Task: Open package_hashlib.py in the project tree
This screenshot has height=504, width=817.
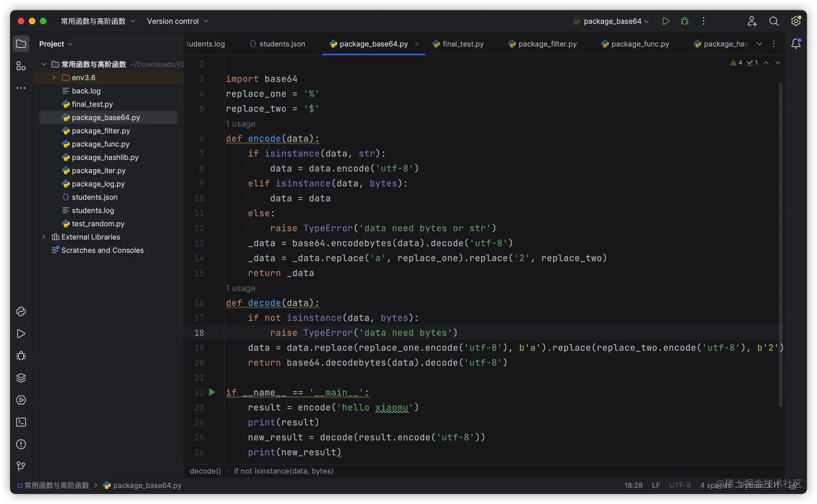Action: point(105,157)
